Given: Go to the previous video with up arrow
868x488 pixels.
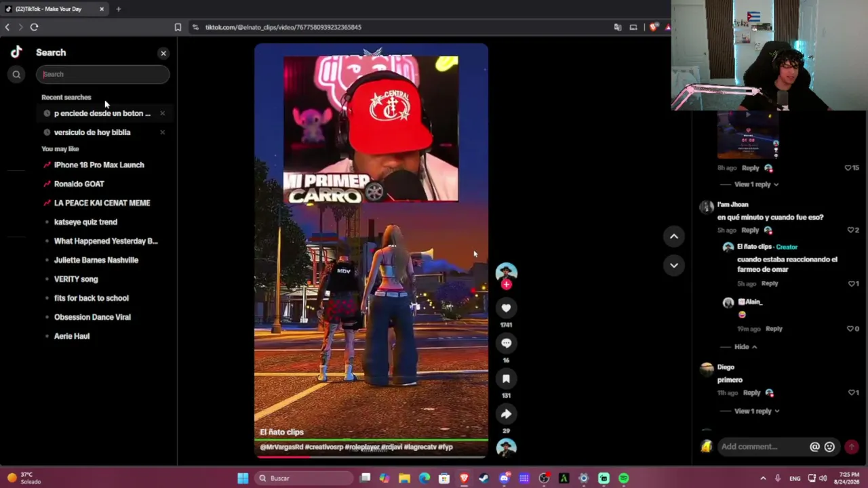Looking at the screenshot, I should [674, 236].
